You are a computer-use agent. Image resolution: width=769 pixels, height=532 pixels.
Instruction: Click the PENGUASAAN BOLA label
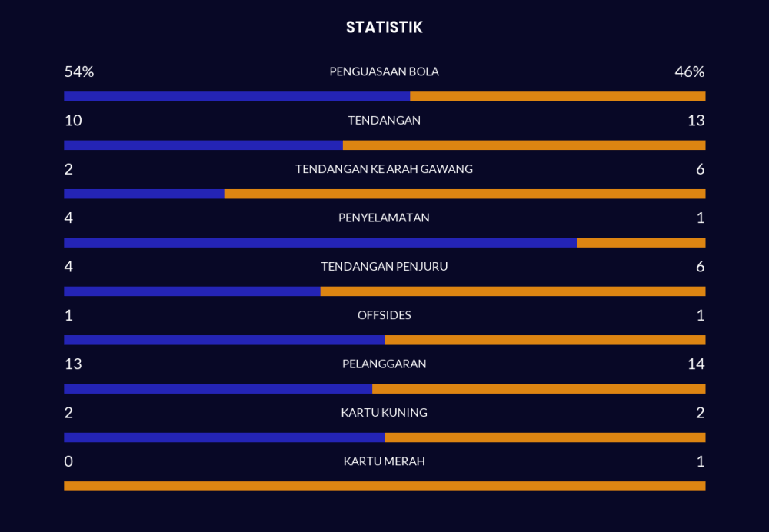pyautogui.click(x=384, y=72)
